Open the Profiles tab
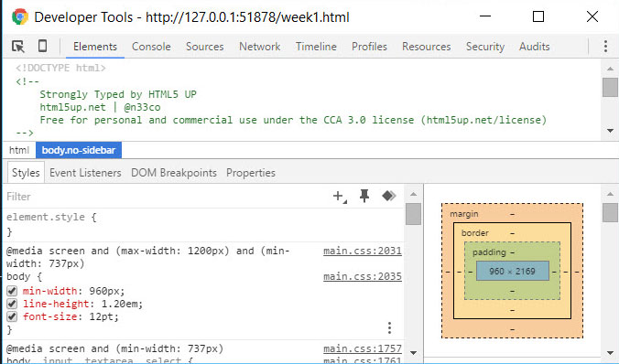Viewport: 619px width, 364px height. coord(370,47)
